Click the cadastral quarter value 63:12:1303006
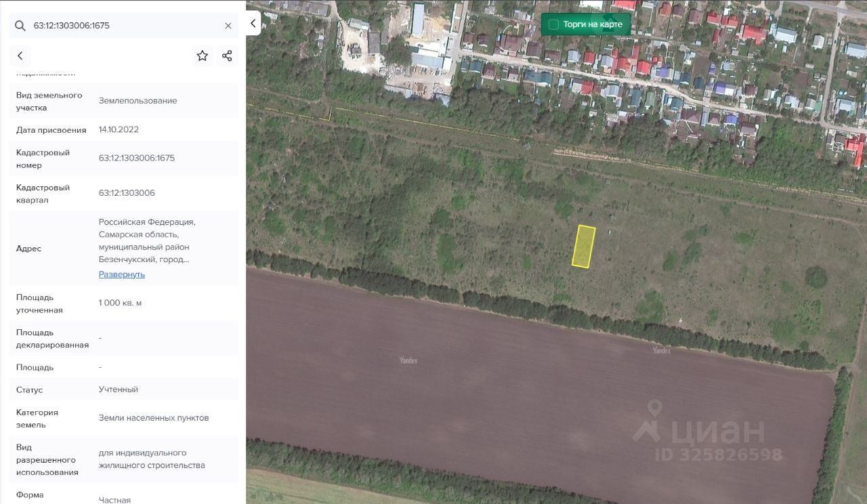 click(127, 193)
